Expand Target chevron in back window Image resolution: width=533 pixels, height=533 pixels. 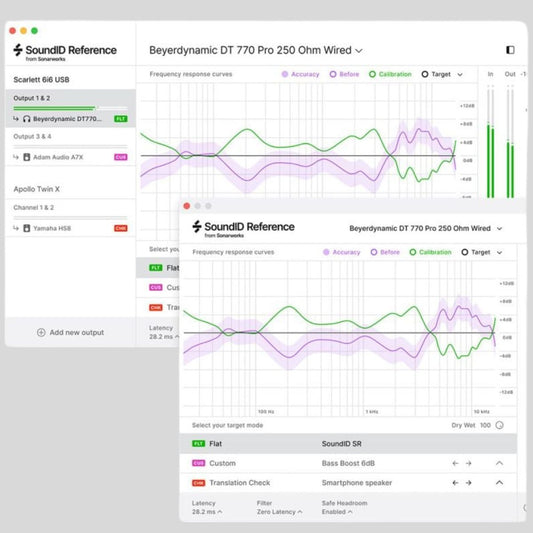pos(460,74)
